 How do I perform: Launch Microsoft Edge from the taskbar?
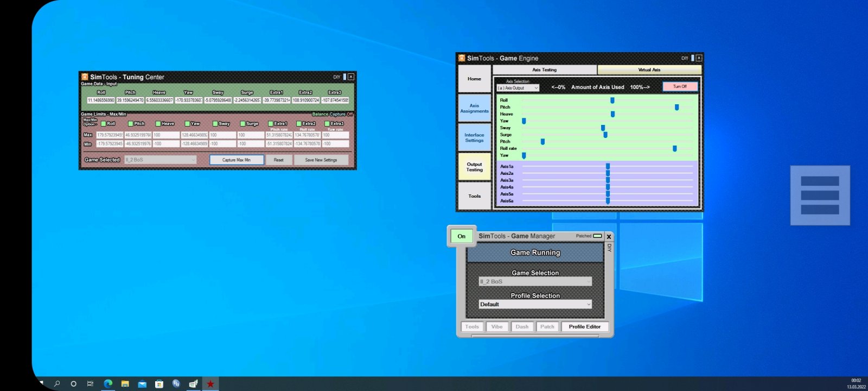point(108,383)
